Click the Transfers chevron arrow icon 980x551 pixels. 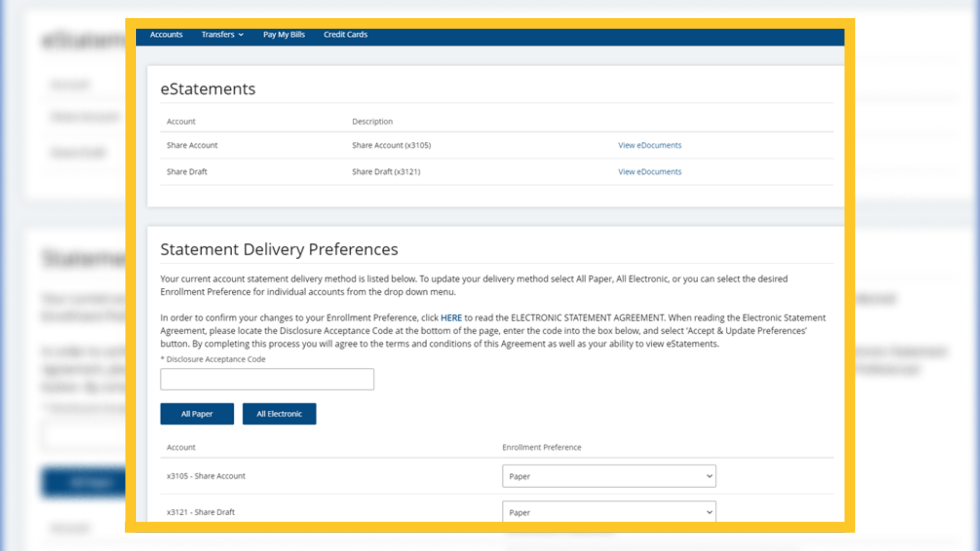click(x=241, y=35)
